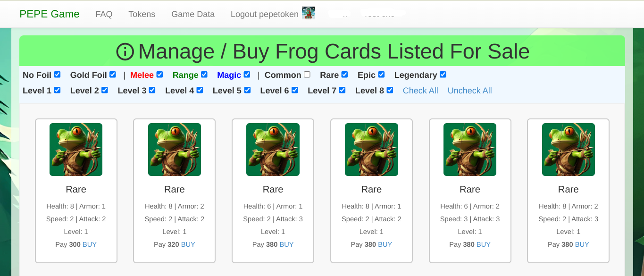Click the pepetoken user avatar icon

coord(308,14)
